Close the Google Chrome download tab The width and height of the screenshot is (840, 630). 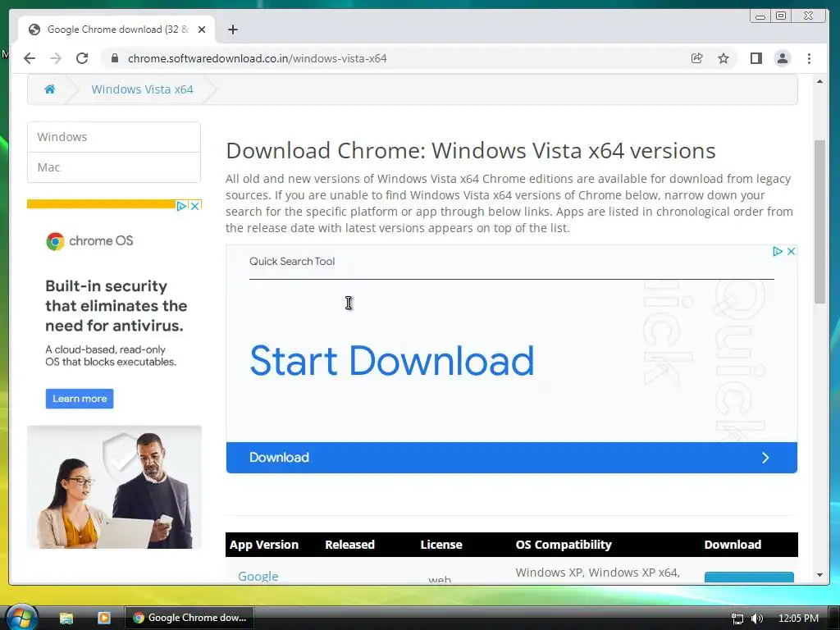202,30
